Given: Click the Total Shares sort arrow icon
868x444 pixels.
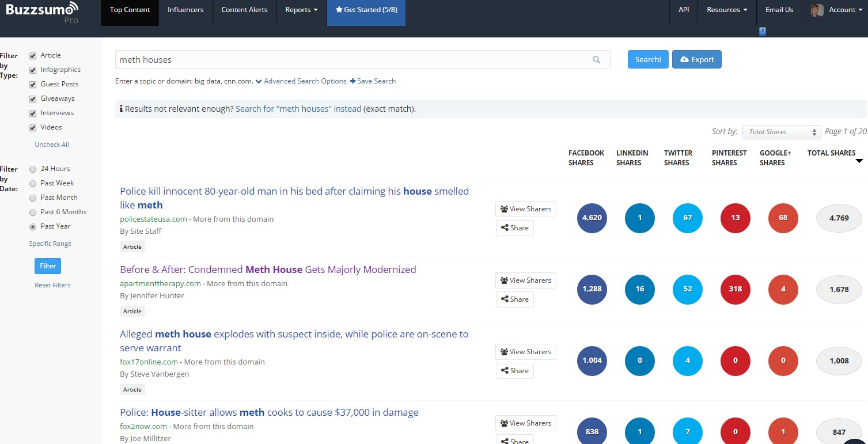Looking at the screenshot, I should 859,161.
